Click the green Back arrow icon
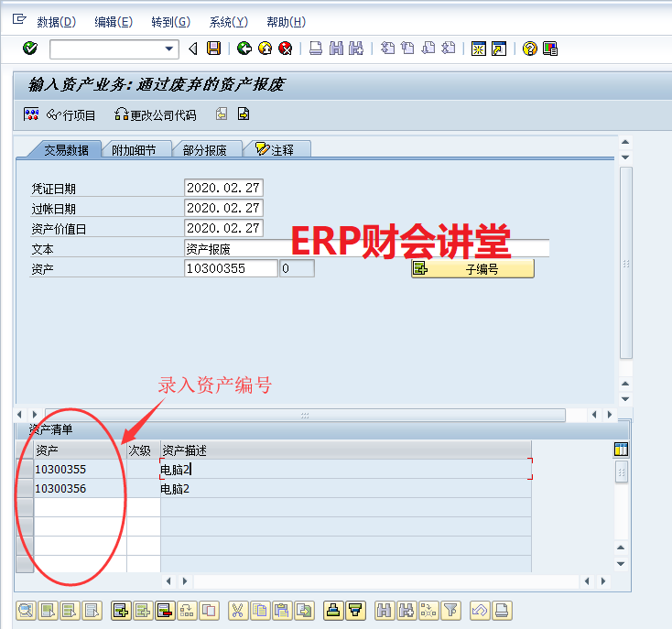 (x=244, y=49)
